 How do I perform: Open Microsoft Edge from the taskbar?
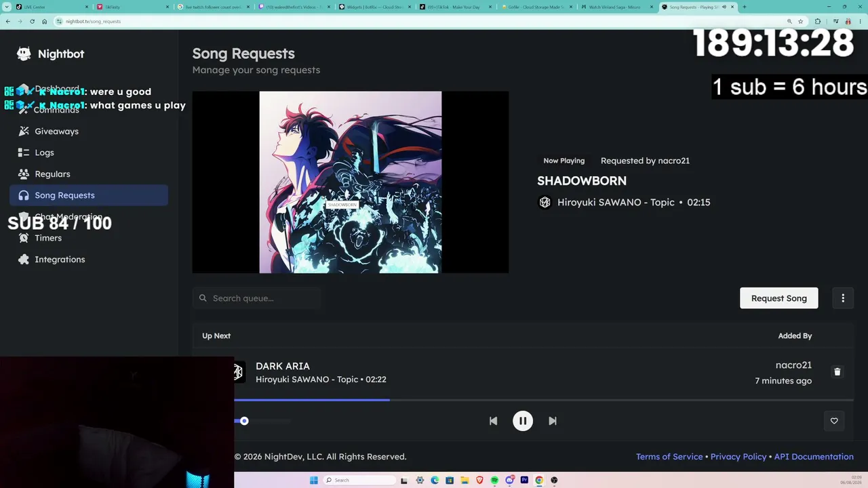(435, 481)
